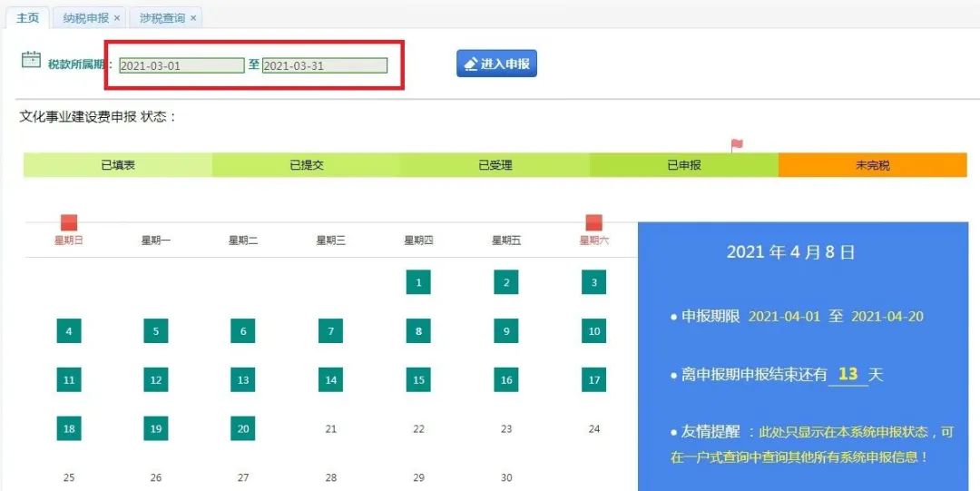Close the 纳税申报 tab
This screenshot has height=491, width=980.
117,17
